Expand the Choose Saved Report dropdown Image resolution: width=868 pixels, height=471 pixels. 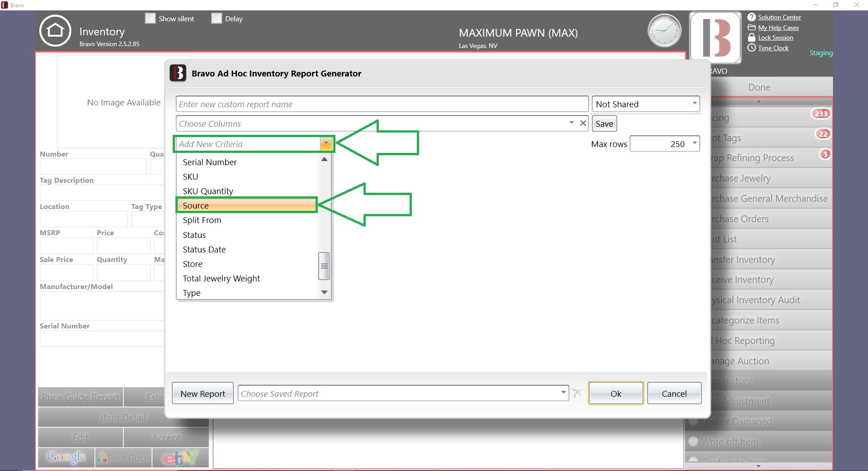pos(563,392)
